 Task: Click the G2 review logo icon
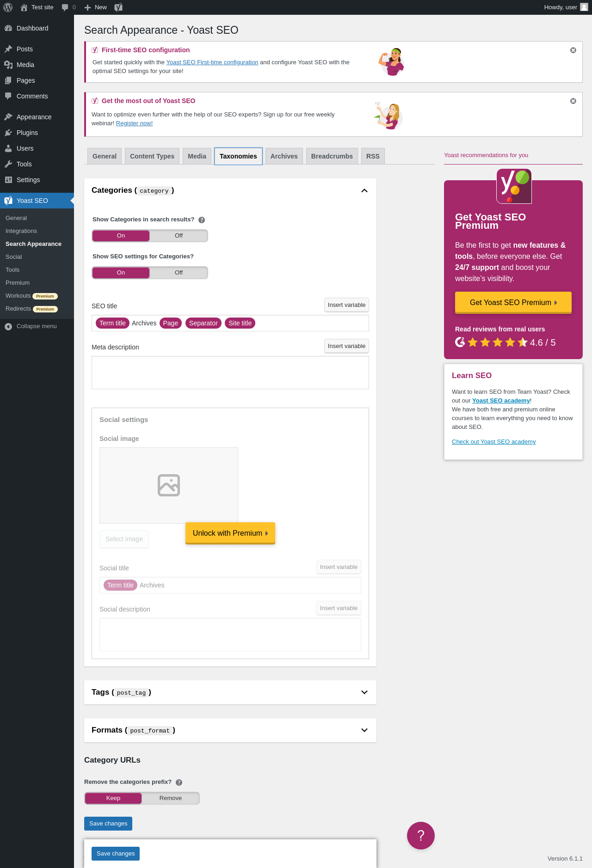coord(460,342)
